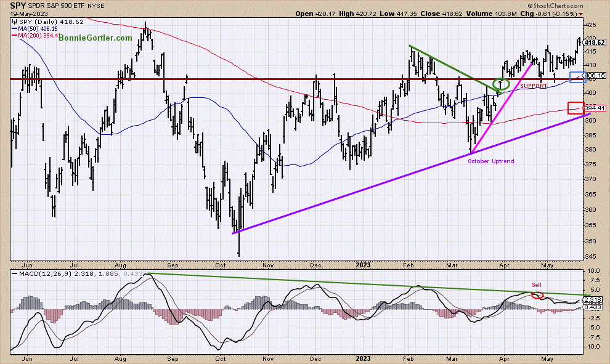Screen dimensions: 610x364
Task: Click the Oct label under the MACD panel
Action: 221,358
